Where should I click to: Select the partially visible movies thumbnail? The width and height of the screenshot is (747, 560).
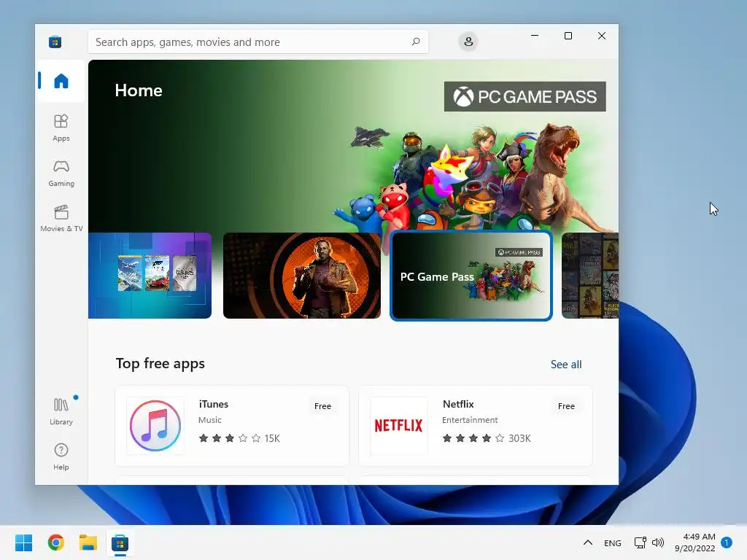click(x=589, y=275)
